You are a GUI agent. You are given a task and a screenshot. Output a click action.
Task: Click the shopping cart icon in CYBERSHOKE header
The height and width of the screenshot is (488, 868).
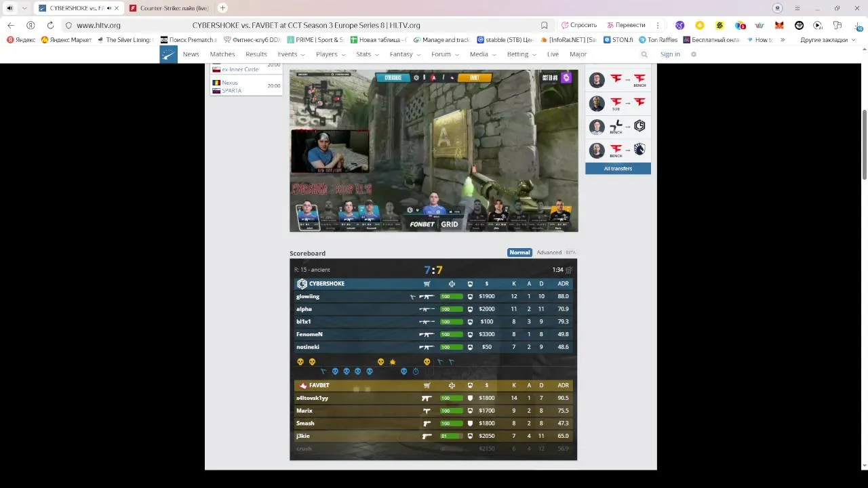427,284
